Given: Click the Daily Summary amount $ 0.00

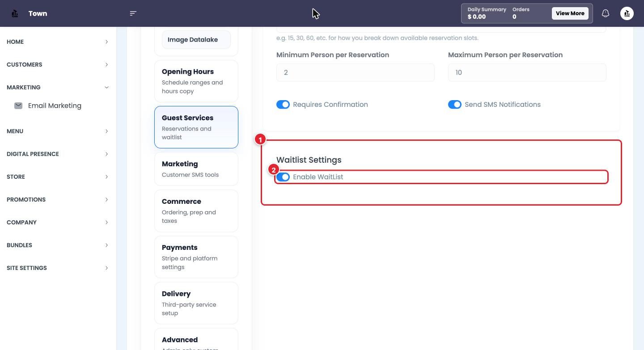Looking at the screenshot, I should point(477,17).
